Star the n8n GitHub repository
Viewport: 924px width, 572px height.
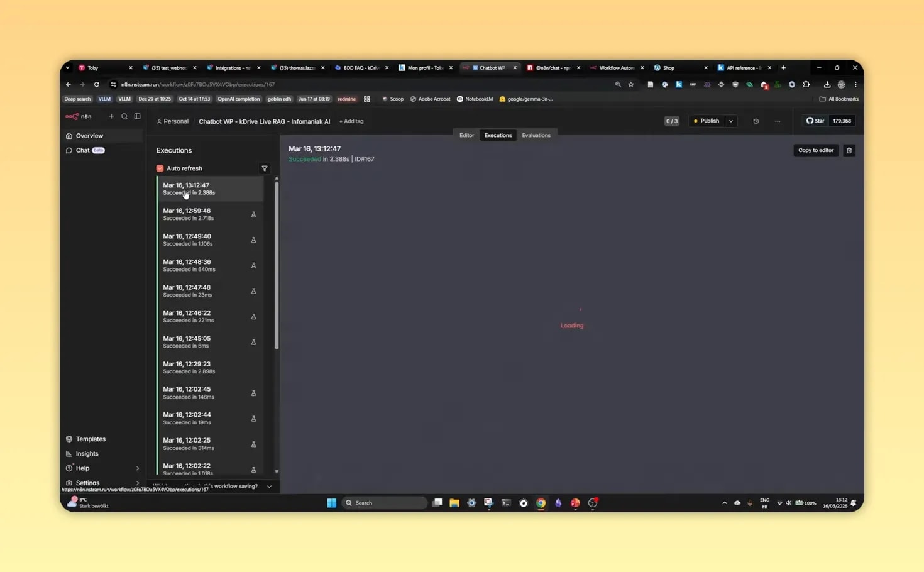(x=815, y=121)
